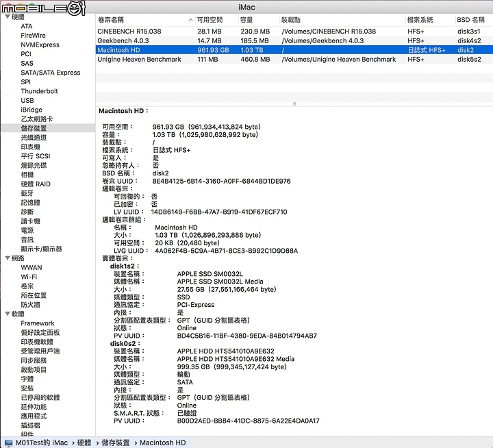Screen dimensions: 493x448
Task: Select 音訊 audio entry
Action: tap(27, 240)
